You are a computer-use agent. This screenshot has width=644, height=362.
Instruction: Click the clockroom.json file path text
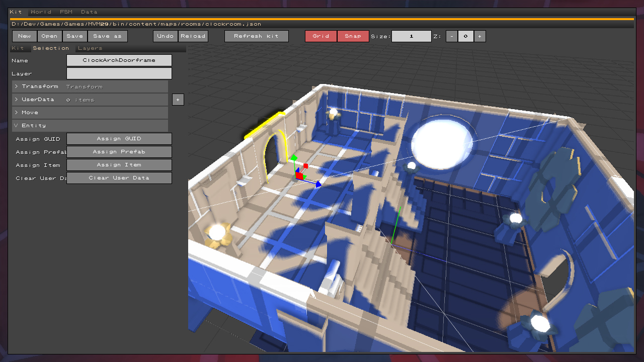coord(136,24)
